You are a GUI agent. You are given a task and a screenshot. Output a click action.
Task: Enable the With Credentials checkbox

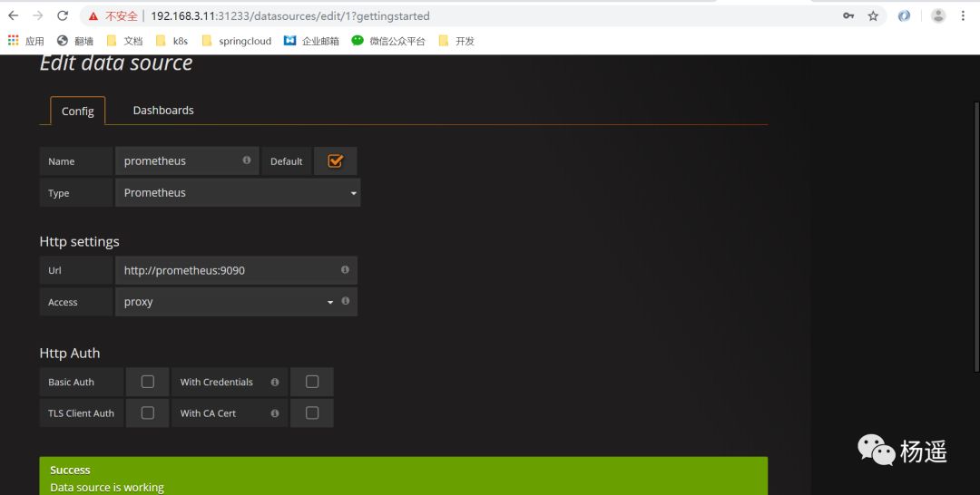312,382
